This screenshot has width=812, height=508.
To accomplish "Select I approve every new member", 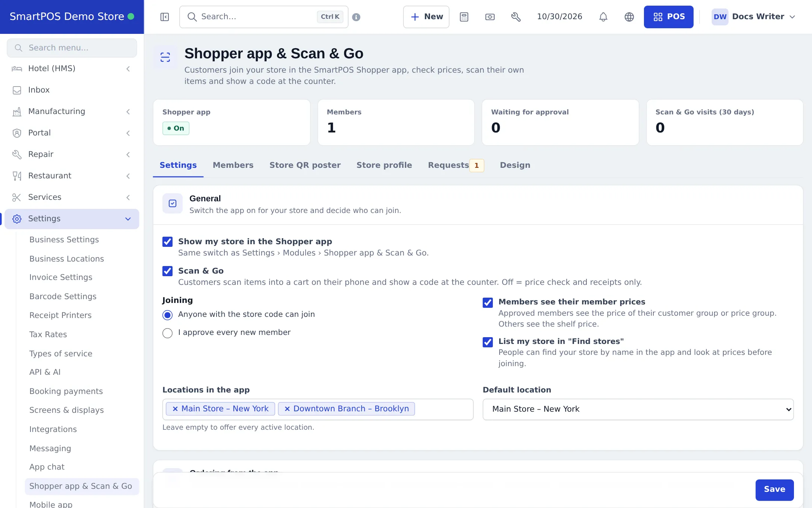I will [x=168, y=333].
